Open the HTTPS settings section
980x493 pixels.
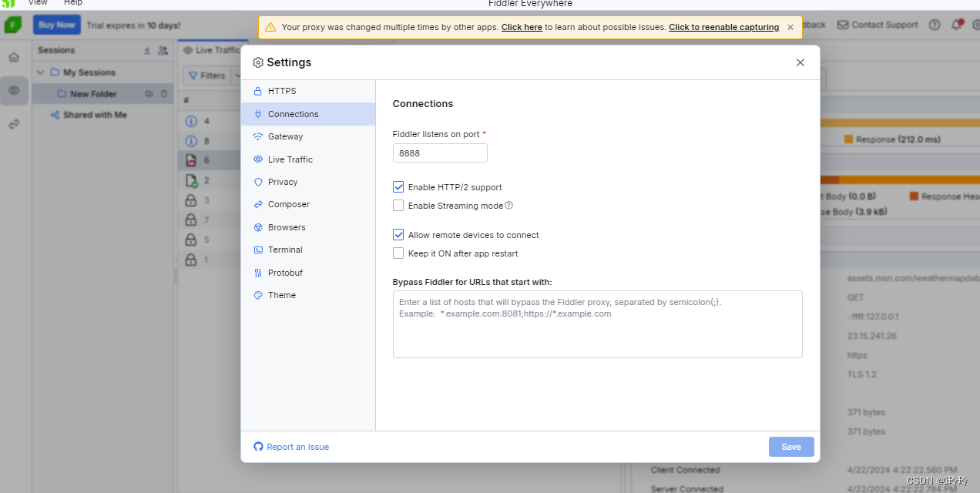[307, 91]
